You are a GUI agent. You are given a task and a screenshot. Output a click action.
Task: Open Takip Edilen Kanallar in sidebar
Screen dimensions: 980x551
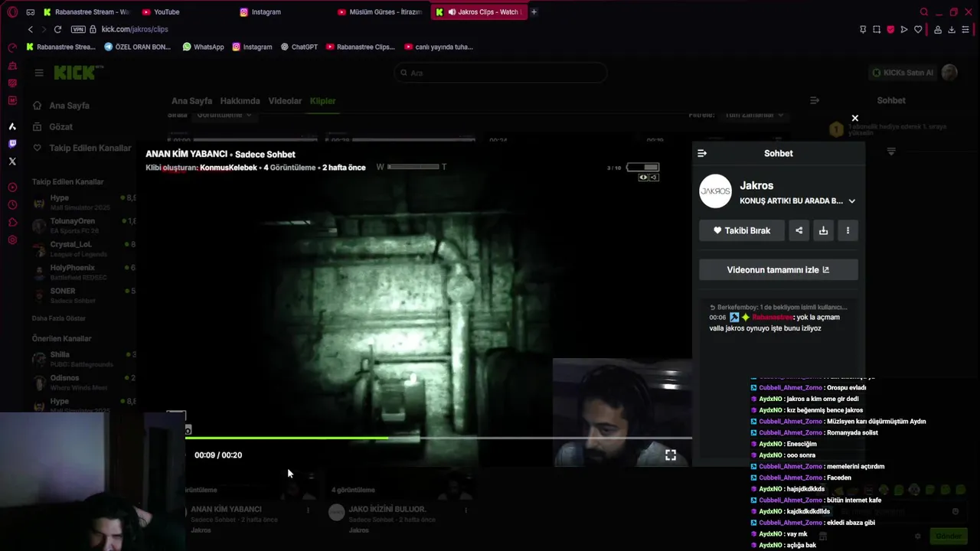pos(82,148)
